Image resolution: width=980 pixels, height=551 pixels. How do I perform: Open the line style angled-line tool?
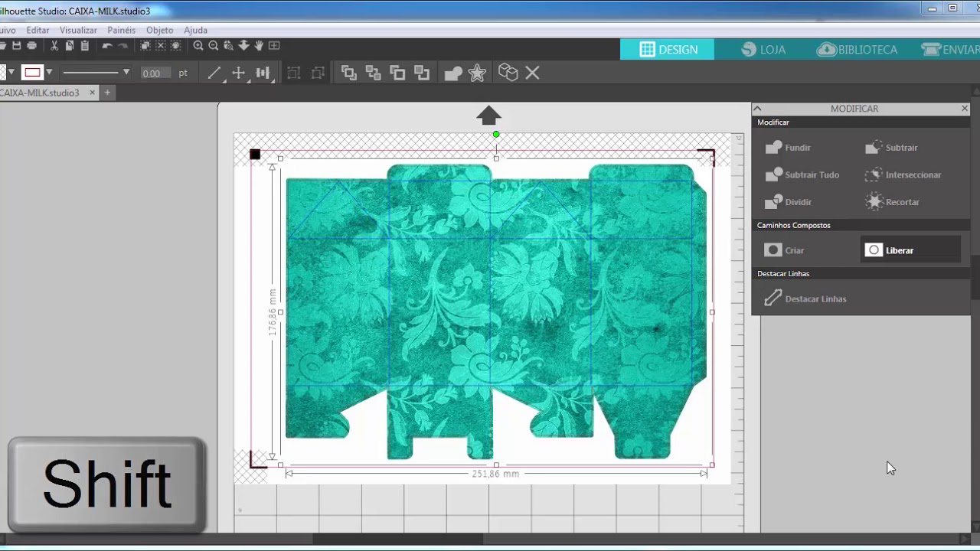[214, 73]
